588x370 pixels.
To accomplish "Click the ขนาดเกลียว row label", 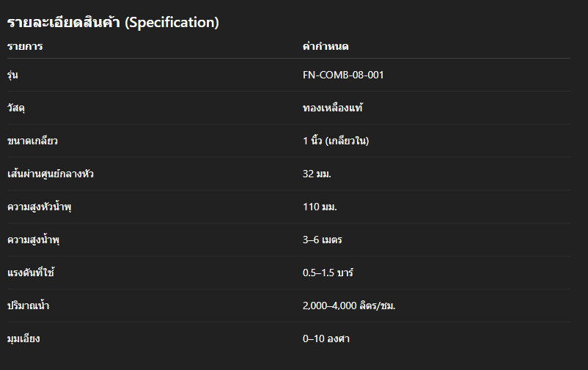I will tap(32, 141).
